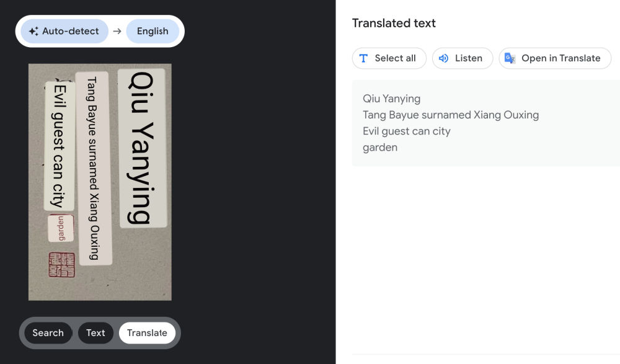Click 'Qiu Yanying' line in the translated text

click(x=391, y=99)
